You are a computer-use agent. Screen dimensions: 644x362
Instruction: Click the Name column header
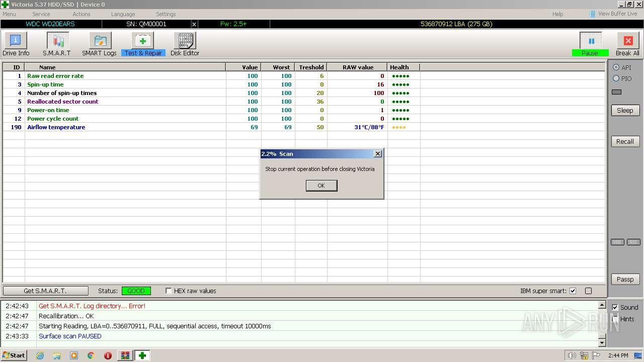coord(125,67)
